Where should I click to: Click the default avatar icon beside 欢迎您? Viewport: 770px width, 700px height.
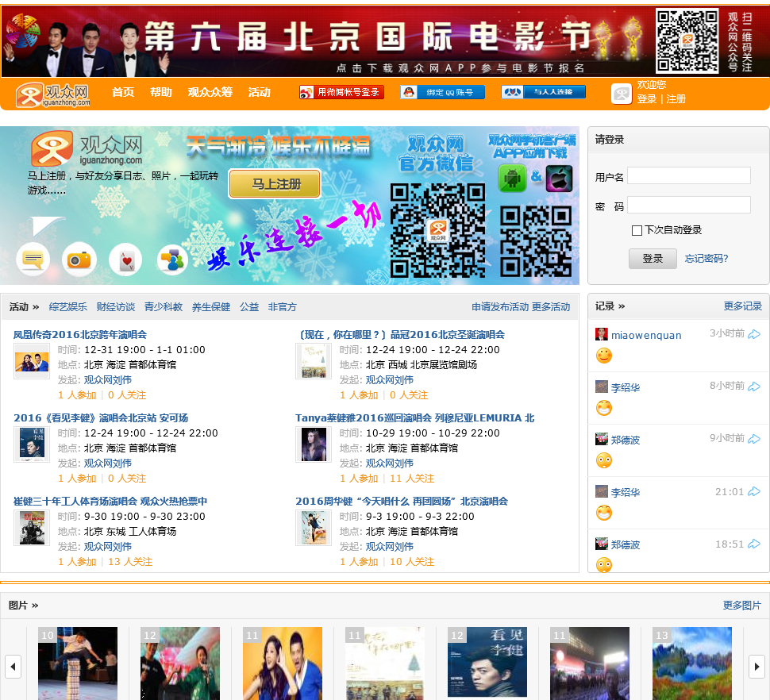(x=622, y=94)
